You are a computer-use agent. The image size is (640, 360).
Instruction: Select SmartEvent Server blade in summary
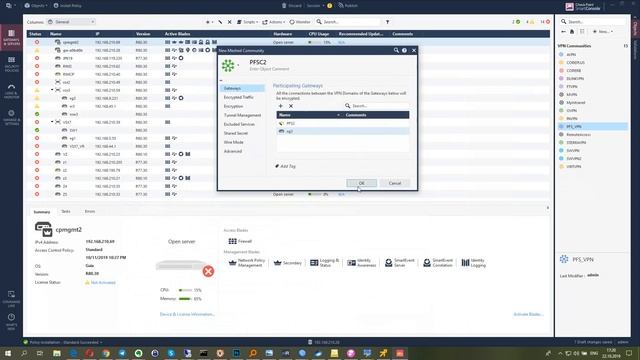tap(400, 263)
